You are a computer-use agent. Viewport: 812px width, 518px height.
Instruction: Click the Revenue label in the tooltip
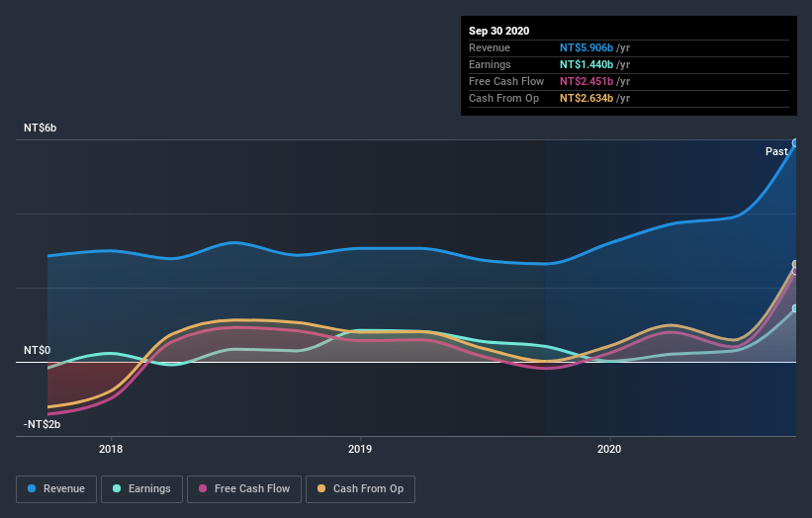(x=490, y=47)
